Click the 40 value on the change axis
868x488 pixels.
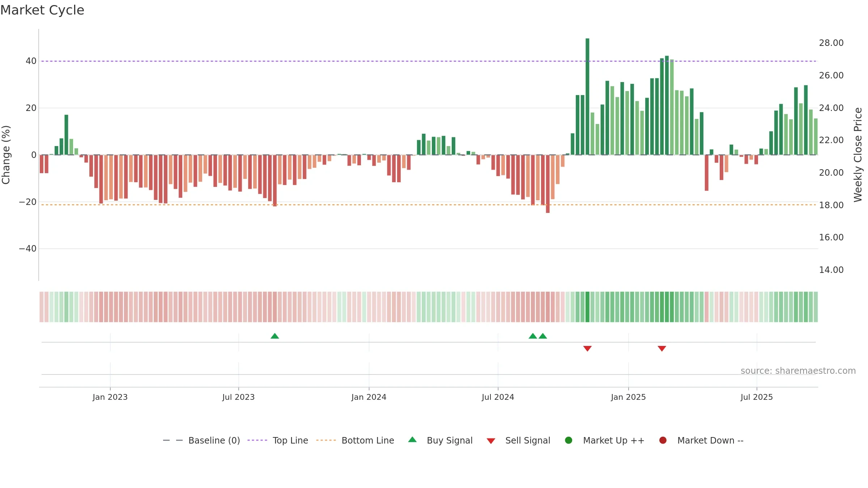(x=31, y=61)
